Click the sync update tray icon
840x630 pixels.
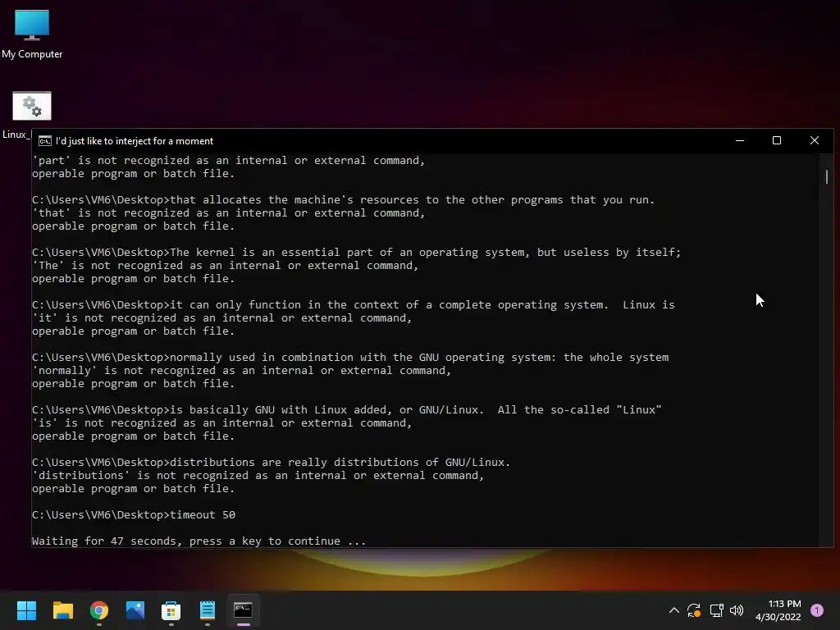694,610
